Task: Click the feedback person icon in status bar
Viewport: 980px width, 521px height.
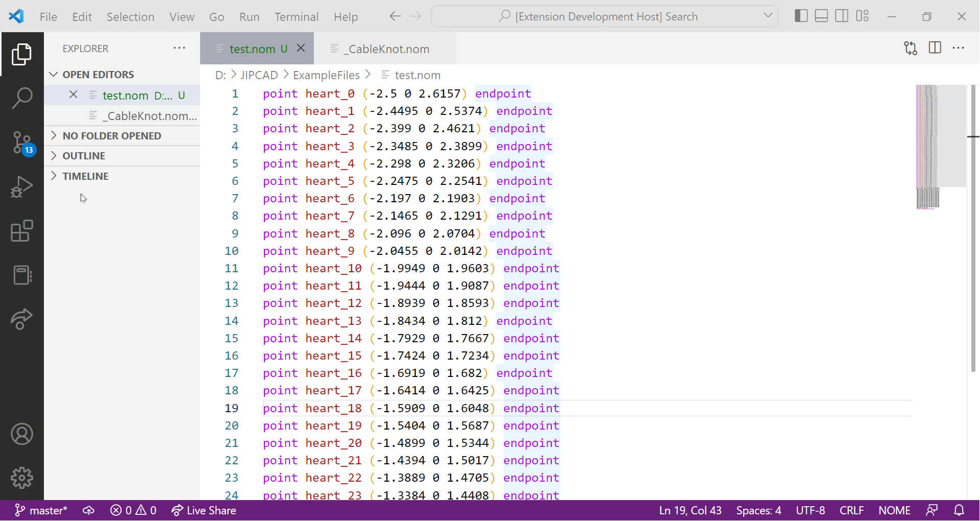Action: pyautogui.click(x=932, y=510)
